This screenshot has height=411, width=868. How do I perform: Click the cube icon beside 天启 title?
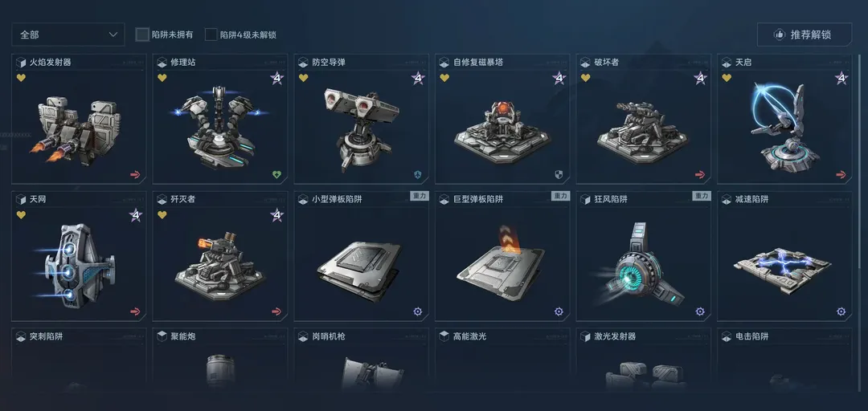727,63
